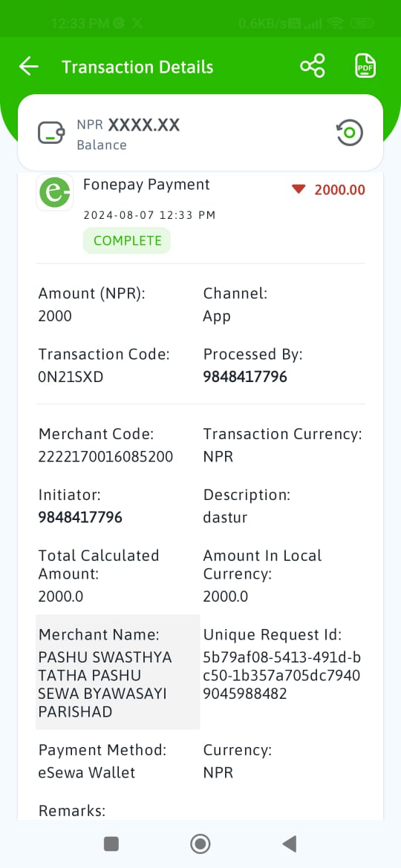Tap the back arrow icon
Image resolution: width=401 pixels, height=868 pixels.
pos(28,67)
